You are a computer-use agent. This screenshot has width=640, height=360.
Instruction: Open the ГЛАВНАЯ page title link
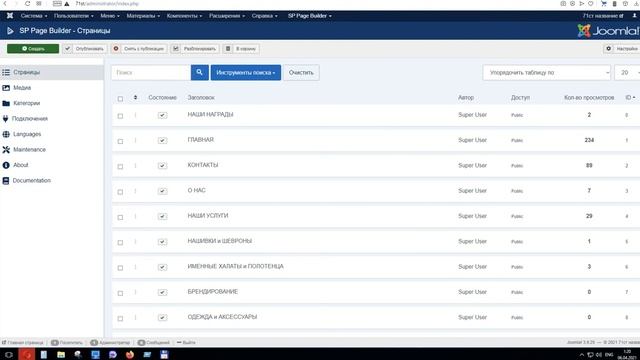[x=200, y=140]
